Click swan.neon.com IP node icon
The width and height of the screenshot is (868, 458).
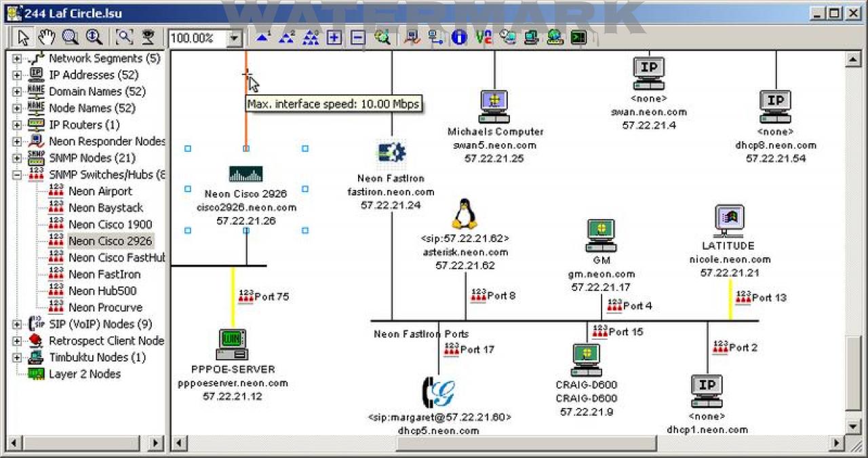click(x=649, y=73)
